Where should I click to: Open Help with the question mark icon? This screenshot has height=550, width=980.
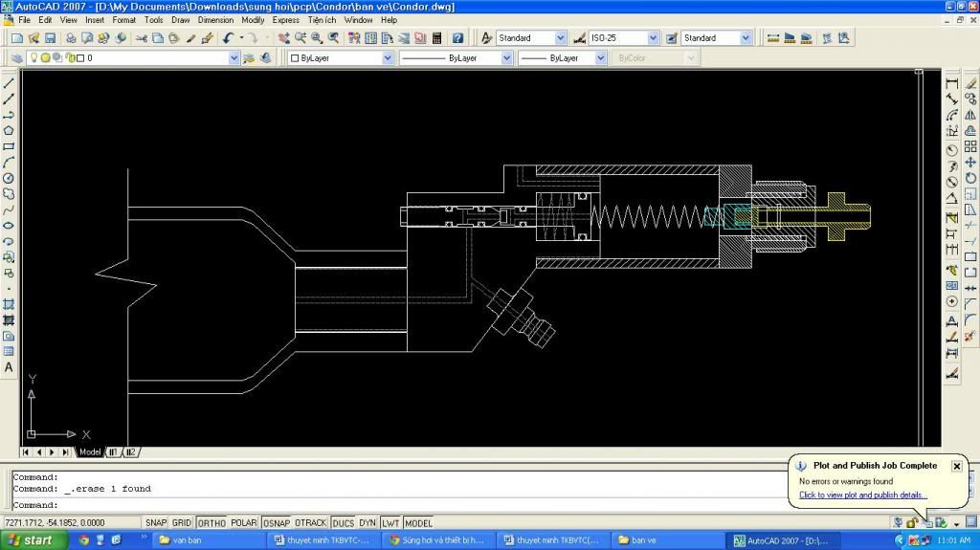pyautogui.click(x=457, y=38)
